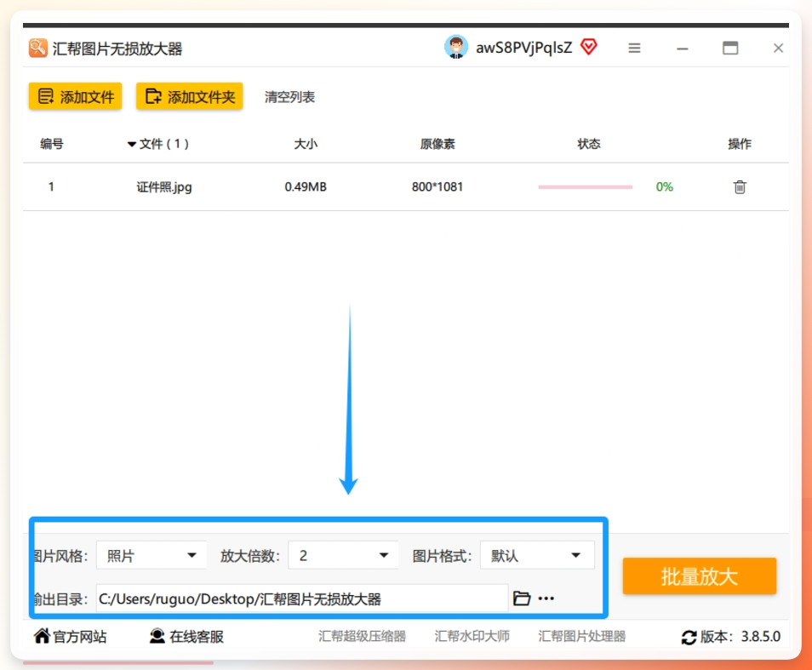Open output folder via folder icon
Image resolution: width=812 pixels, height=670 pixels.
522,598
